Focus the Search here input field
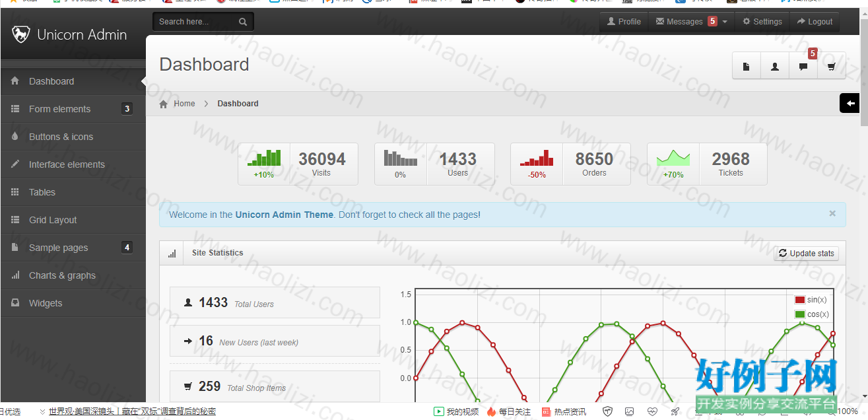 195,22
